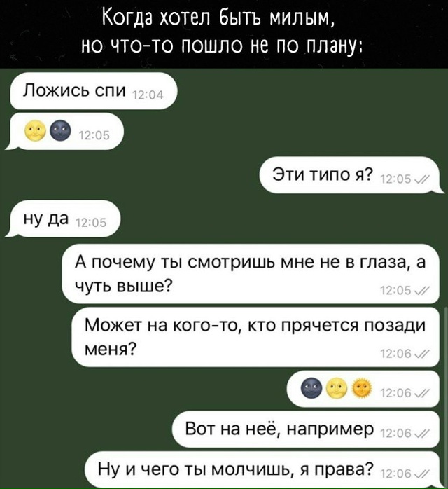Click the 12:05 timestamp beside 'ну да'
The height and width of the screenshot is (489, 448).
[91, 223]
